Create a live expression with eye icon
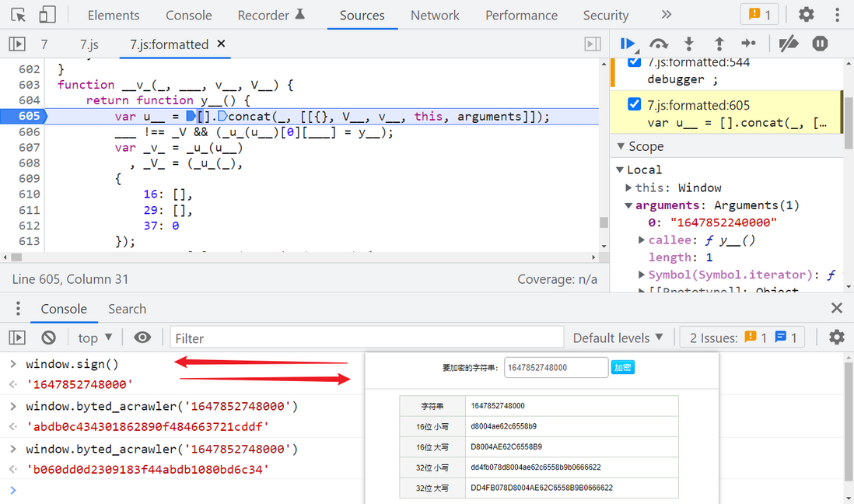 [x=142, y=338]
